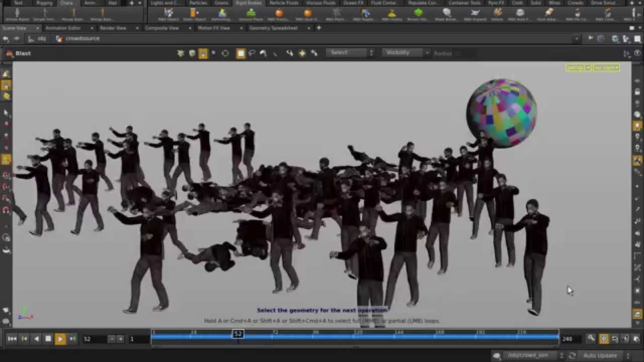
Task: Open the persp1 viewport menu
Action: [x=578, y=68]
